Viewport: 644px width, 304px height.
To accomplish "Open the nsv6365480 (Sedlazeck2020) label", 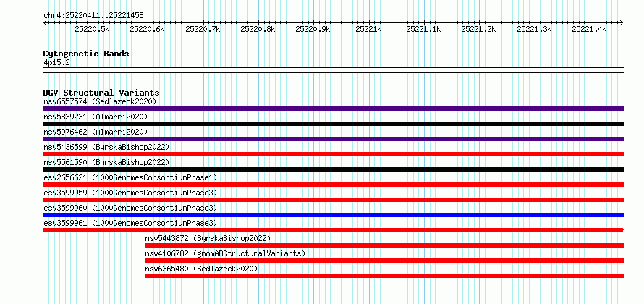I will (201, 269).
